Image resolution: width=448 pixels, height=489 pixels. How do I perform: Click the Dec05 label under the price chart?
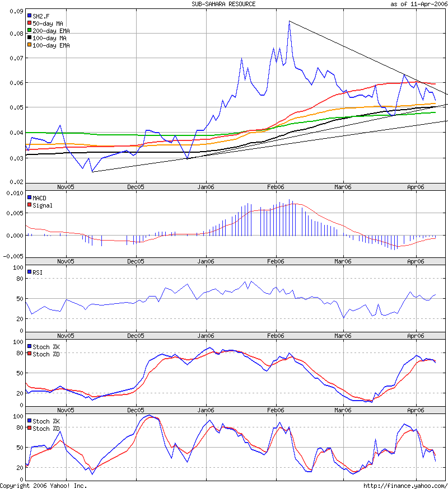point(136,187)
